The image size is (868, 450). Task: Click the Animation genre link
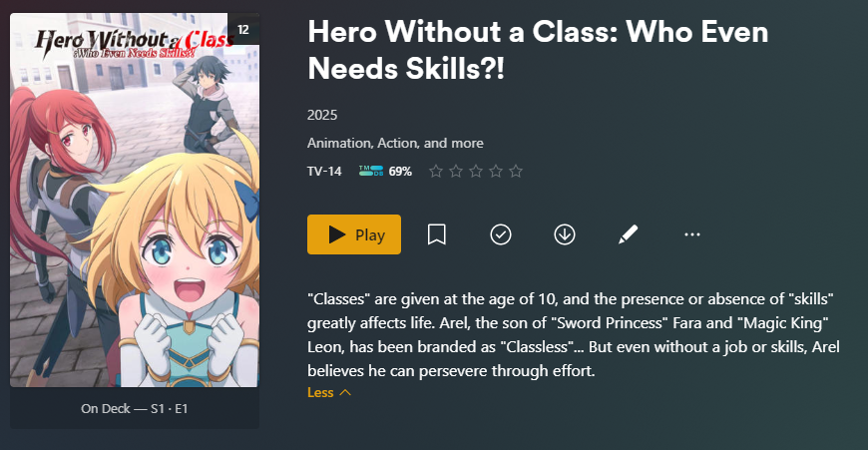click(339, 143)
